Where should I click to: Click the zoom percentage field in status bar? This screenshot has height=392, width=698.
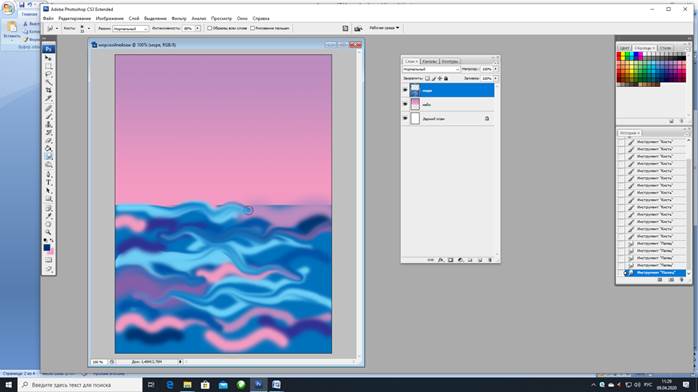pos(98,362)
